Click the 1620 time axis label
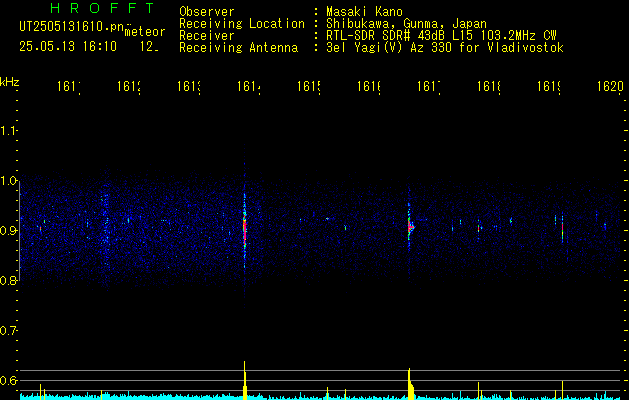Screen dimensions: 629x400 (x=610, y=86)
